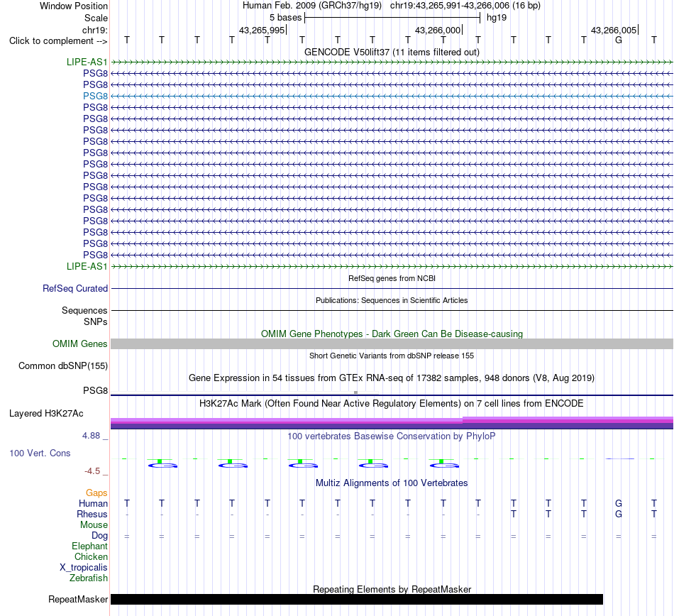The width and height of the screenshot is (674, 616).
Task: Click the chr19: ruler label
Action: coord(94,30)
